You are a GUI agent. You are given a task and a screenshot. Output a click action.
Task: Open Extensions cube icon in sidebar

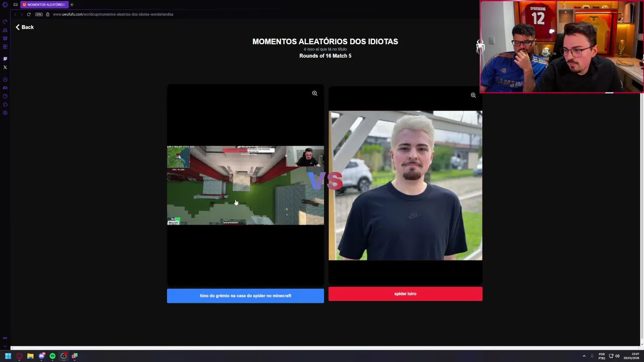point(5,105)
